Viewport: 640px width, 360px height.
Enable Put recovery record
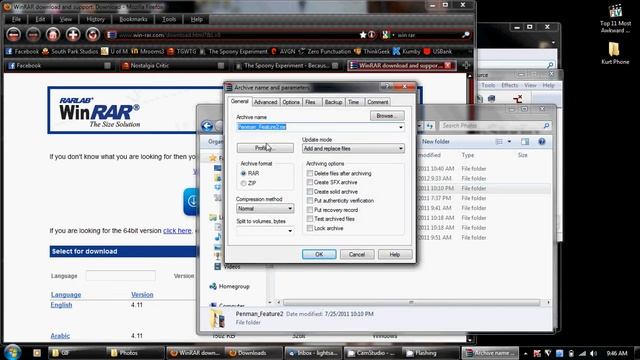point(310,210)
